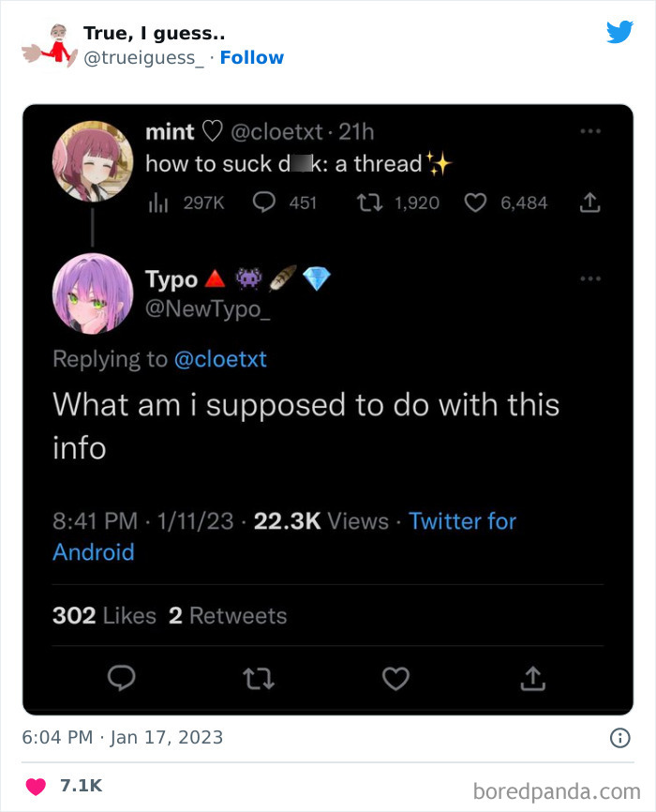Click the reply bubble under Typo's tweet
Viewport: 656px width, 812px height.
[x=123, y=678]
